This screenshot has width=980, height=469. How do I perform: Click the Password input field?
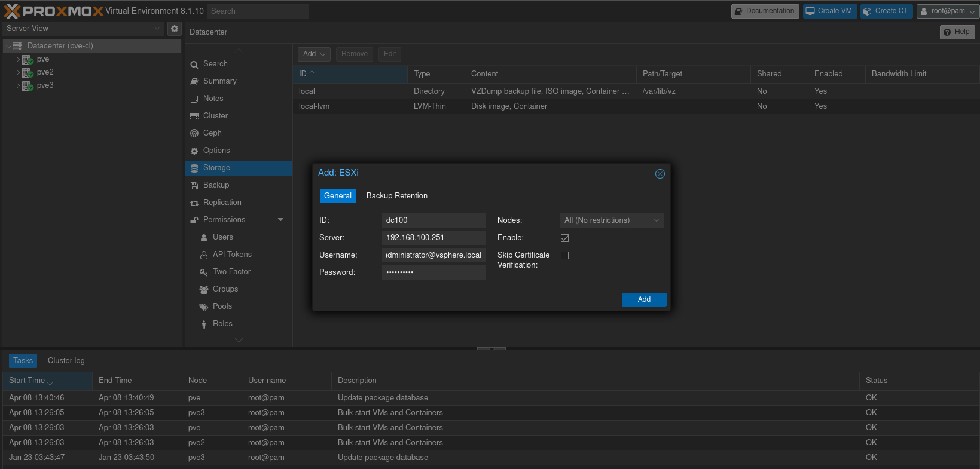pos(433,272)
